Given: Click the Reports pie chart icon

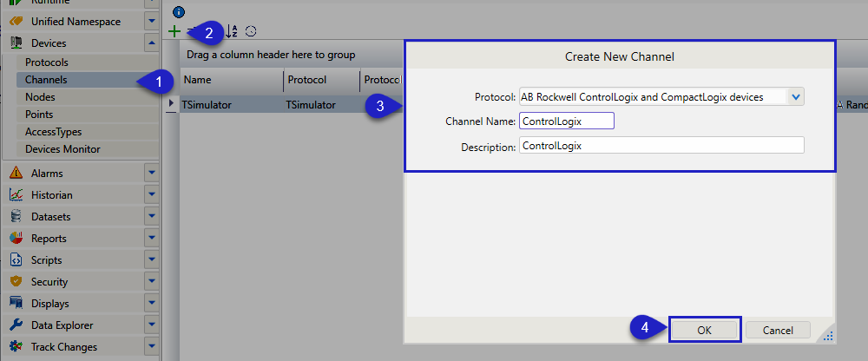Looking at the screenshot, I should (x=16, y=239).
